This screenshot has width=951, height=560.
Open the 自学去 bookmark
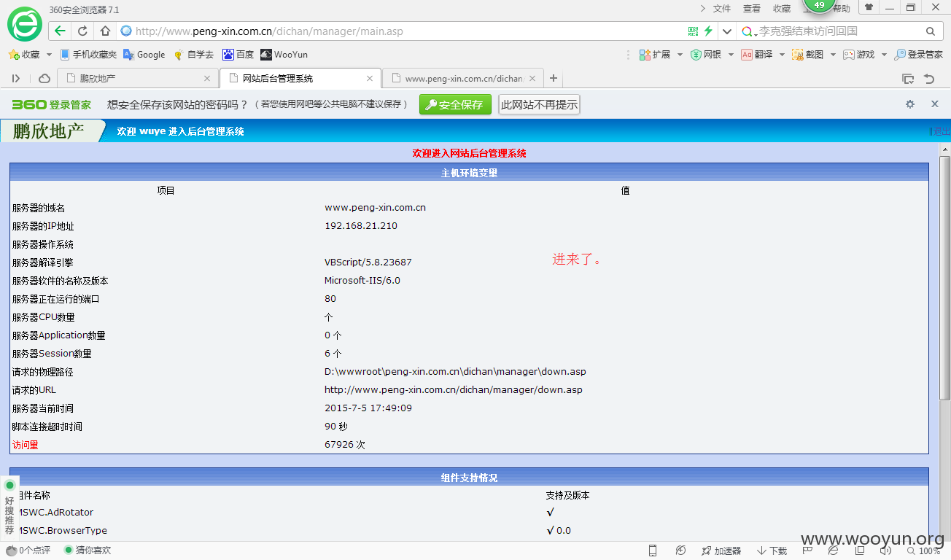193,55
